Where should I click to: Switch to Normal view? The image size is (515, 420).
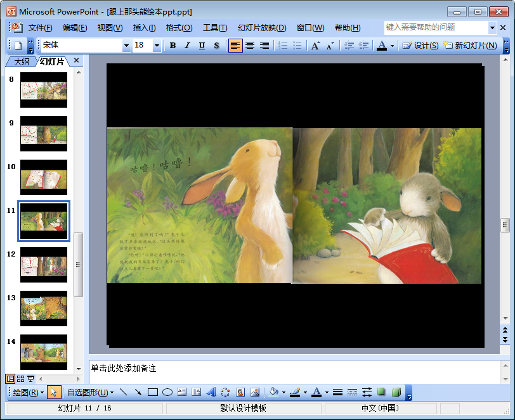[x=10, y=379]
